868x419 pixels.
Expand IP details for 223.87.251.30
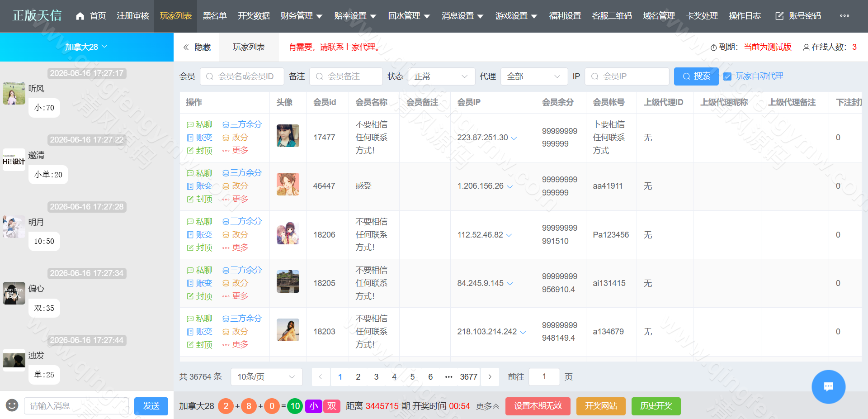pos(514,138)
